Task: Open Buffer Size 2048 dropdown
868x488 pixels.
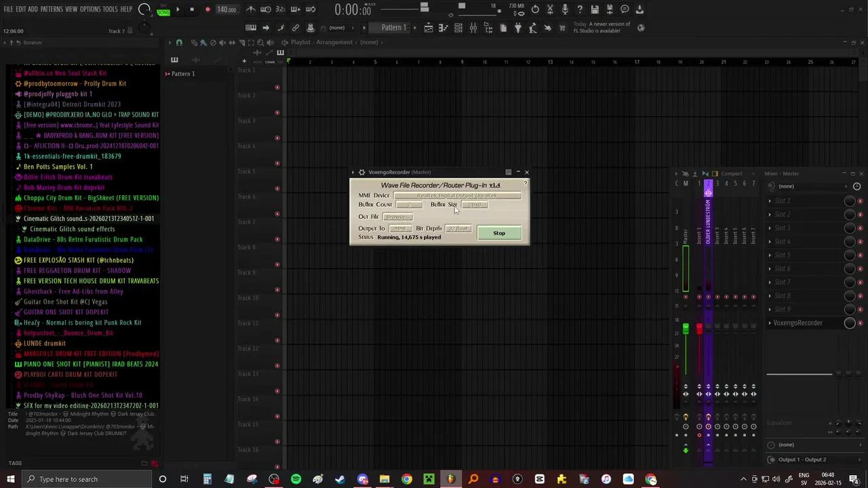Action: 475,205
